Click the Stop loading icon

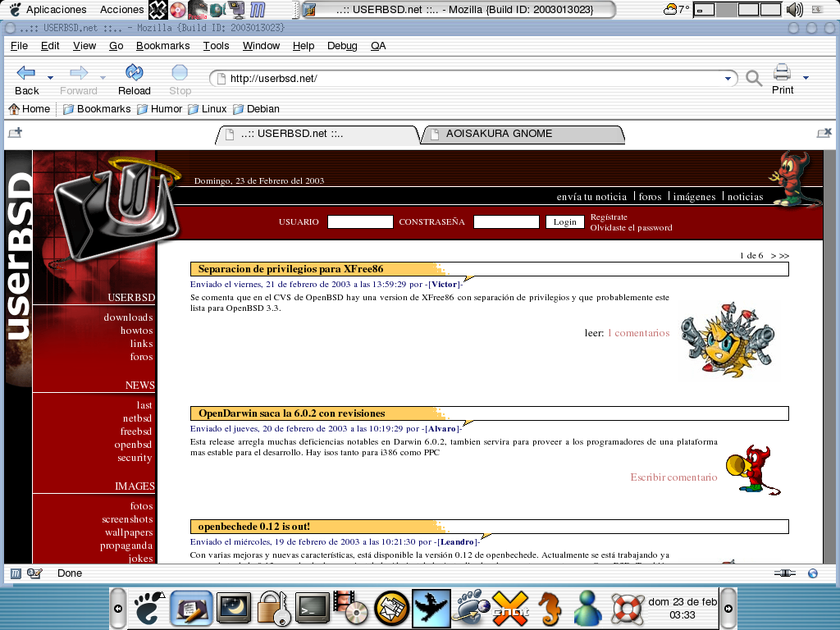pyautogui.click(x=180, y=72)
